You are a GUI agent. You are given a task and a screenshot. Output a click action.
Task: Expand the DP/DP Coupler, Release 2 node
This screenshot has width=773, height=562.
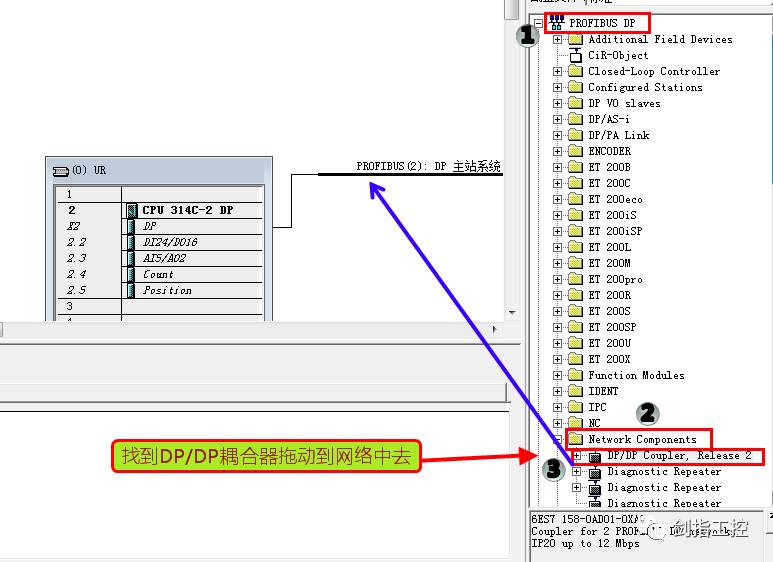point(577,456)
